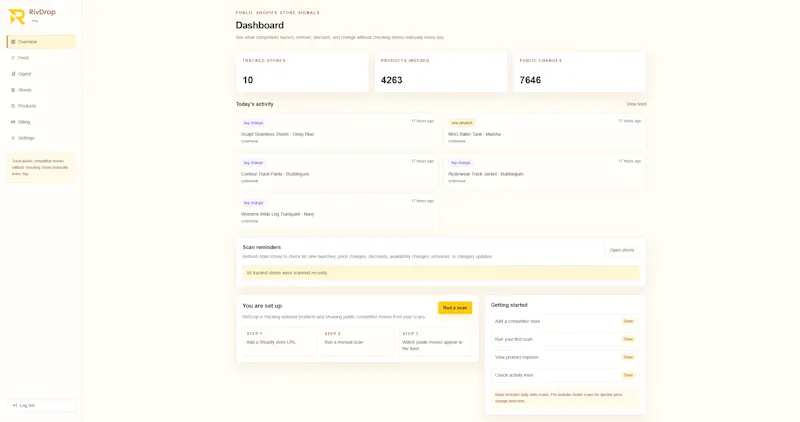
Task: Click the View feed link
Action: tap(636, 104)
